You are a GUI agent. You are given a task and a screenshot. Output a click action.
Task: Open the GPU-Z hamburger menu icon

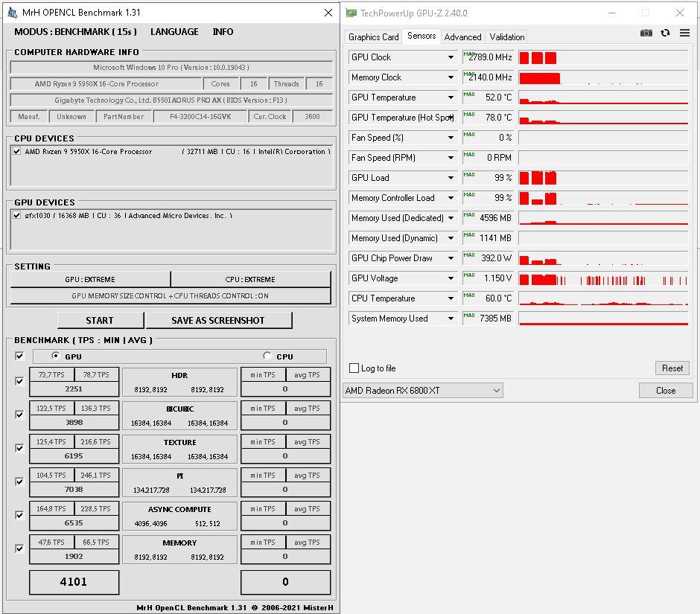684,33
